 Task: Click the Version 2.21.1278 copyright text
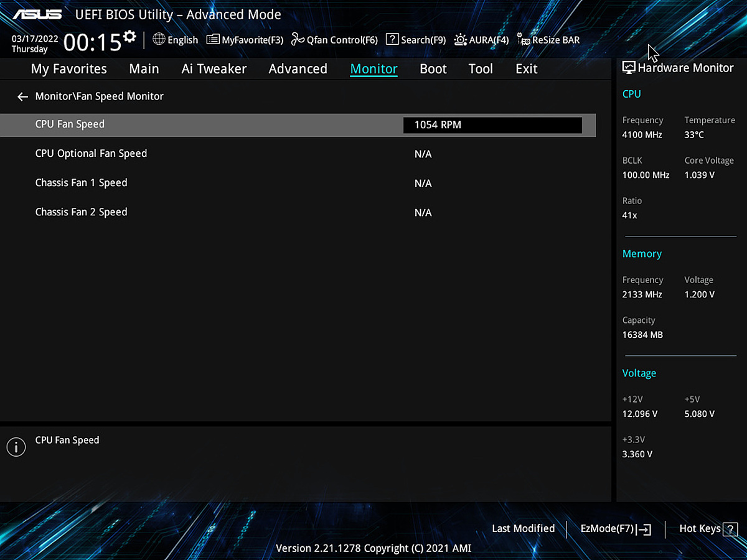tap(374, 548)
